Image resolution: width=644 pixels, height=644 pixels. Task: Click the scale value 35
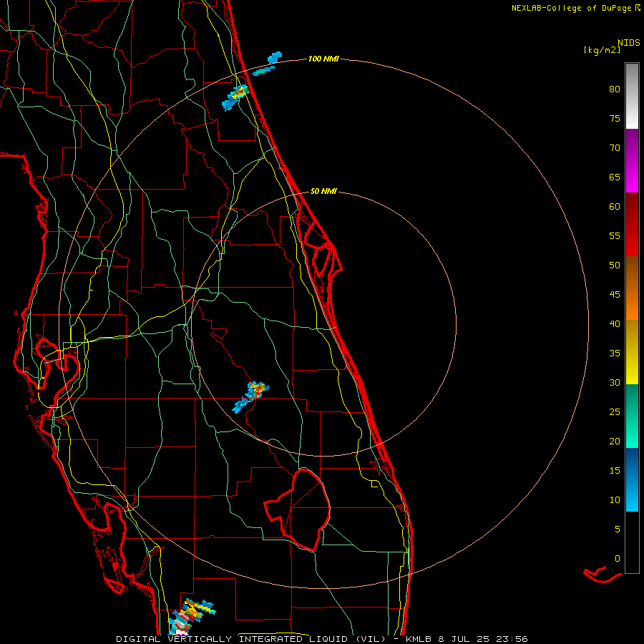[615, 353]
